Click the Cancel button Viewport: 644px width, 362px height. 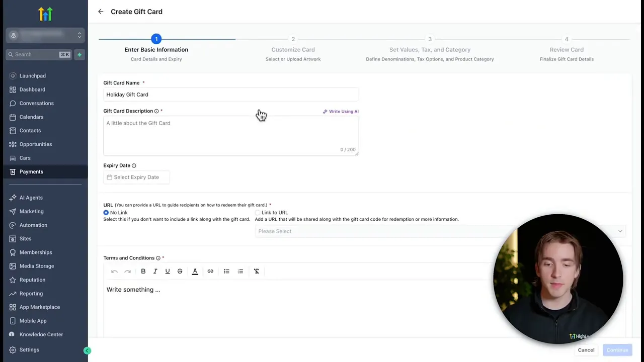click(x=586, y=349)
